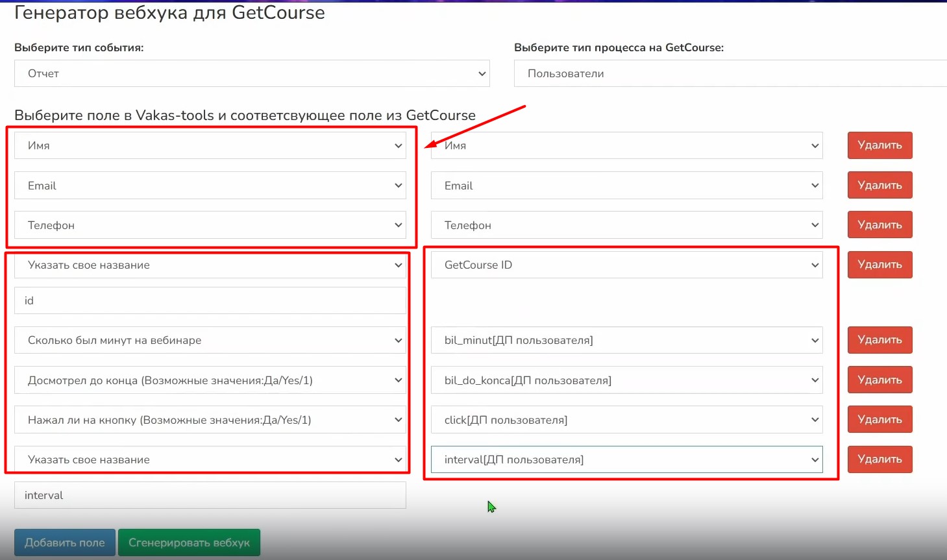The height and width of the screenshot is (560, 947).
Task: Open the bil_do_konca user field dropdown
Action: pyautogui.click(x=626, y=380)
